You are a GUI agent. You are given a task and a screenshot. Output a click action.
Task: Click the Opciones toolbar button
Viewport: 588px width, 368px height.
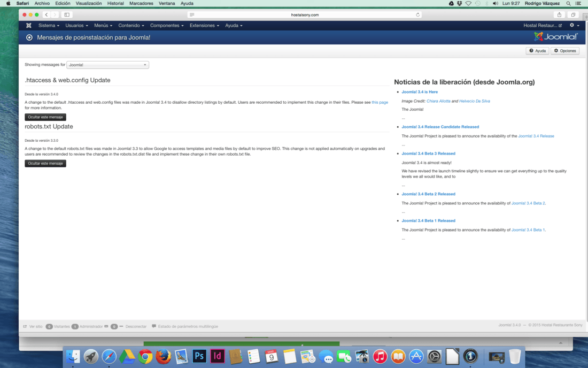(565, 51)
